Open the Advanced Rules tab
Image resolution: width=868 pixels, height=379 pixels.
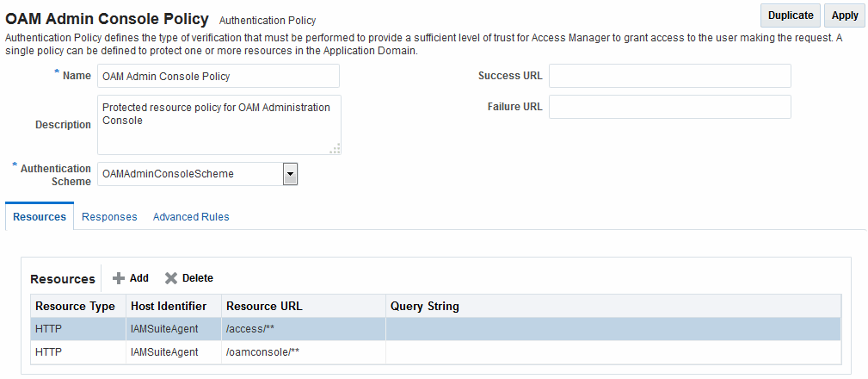tap(191, 217)
